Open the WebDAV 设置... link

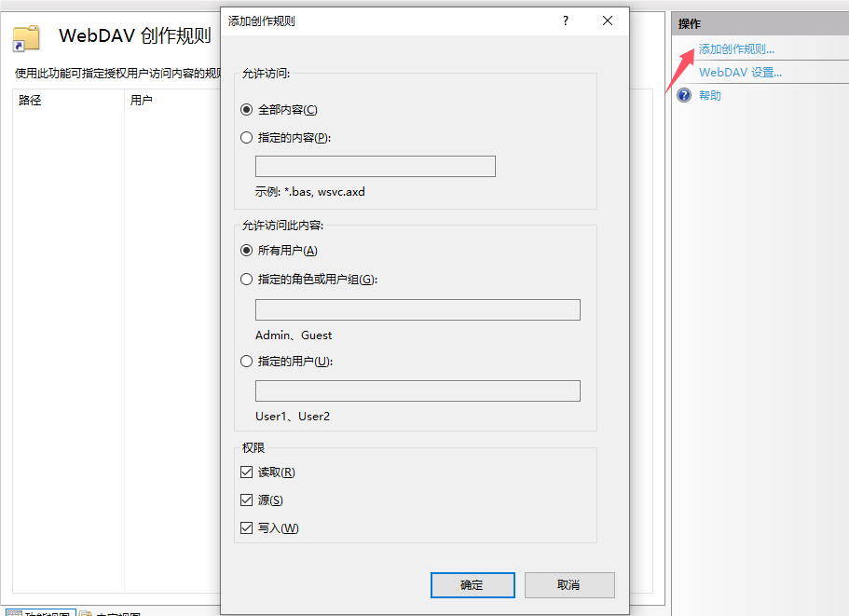pos(740,73)
